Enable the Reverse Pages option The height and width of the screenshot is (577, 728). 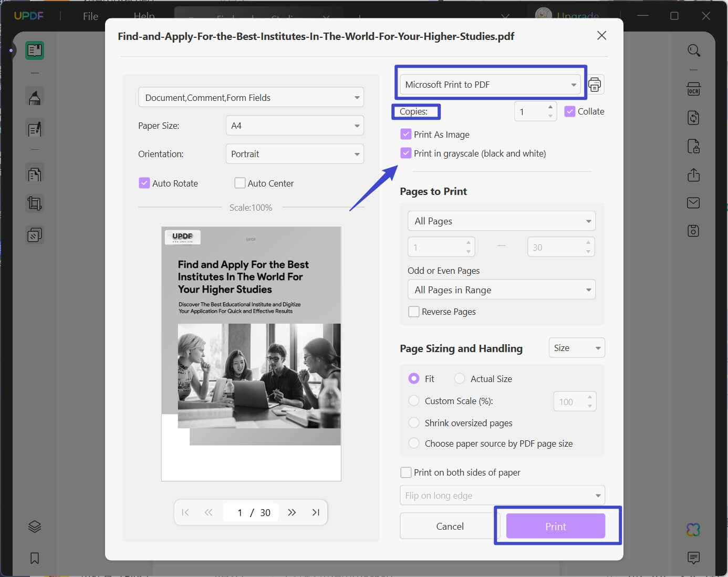pyautogui.click(x=413, y=311)
